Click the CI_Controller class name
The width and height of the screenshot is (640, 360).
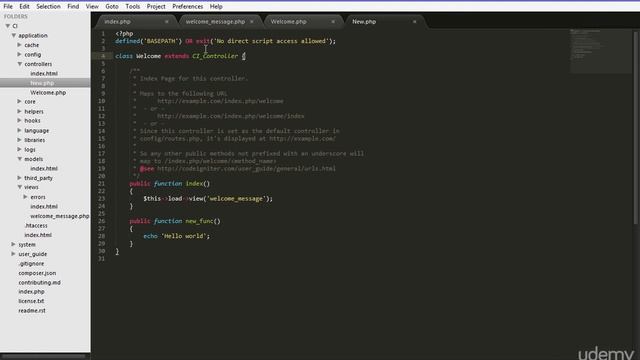click(x=215, y=56)
